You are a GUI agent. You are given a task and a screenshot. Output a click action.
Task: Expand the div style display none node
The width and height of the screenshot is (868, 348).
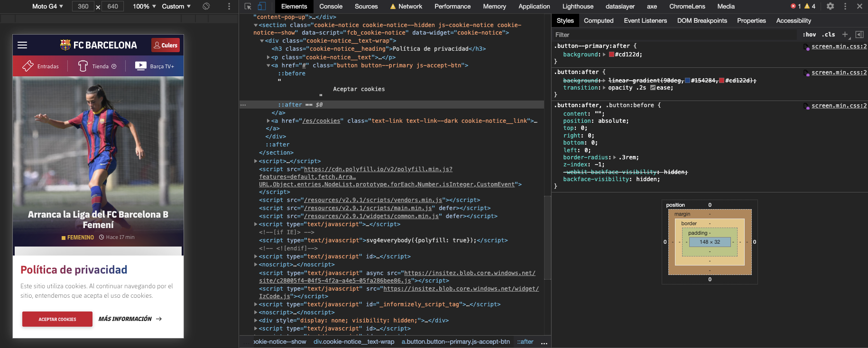tap(256, 321)
